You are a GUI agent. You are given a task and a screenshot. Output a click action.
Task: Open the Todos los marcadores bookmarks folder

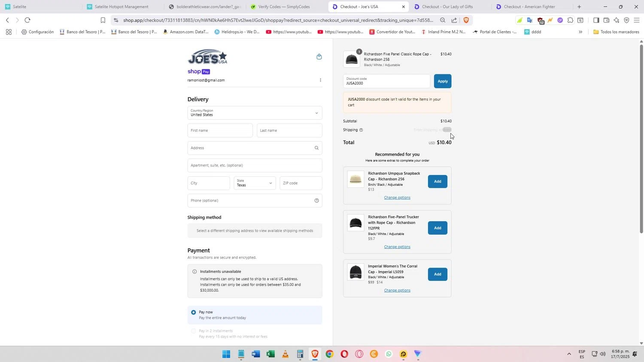coord(616,32)
